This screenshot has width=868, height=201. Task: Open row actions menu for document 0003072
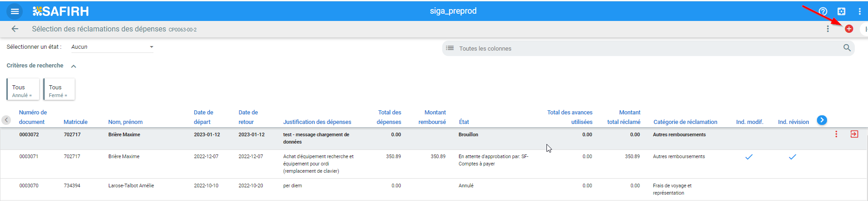pyautogui.click(x=836, y=134)
